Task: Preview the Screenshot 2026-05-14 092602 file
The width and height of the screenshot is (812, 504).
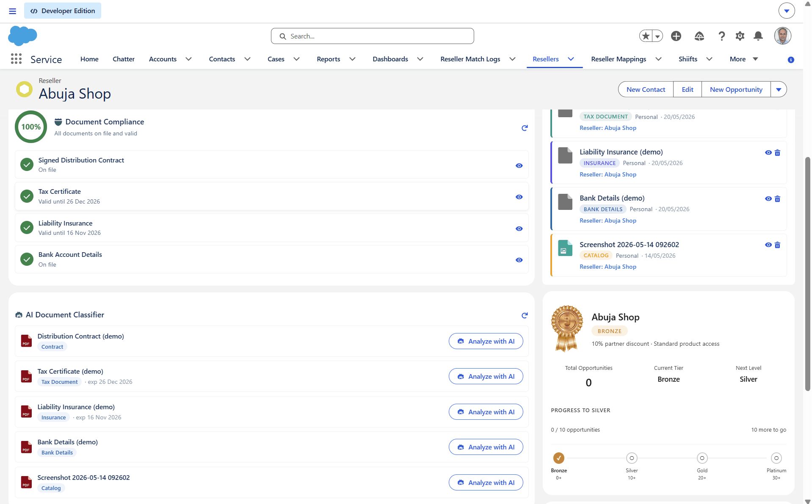Action: tap(768, 245)
